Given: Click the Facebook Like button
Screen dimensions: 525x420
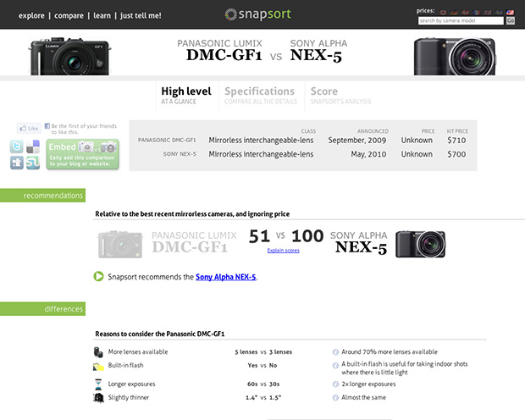Looking at the screenshot, I should pos(29,128).
